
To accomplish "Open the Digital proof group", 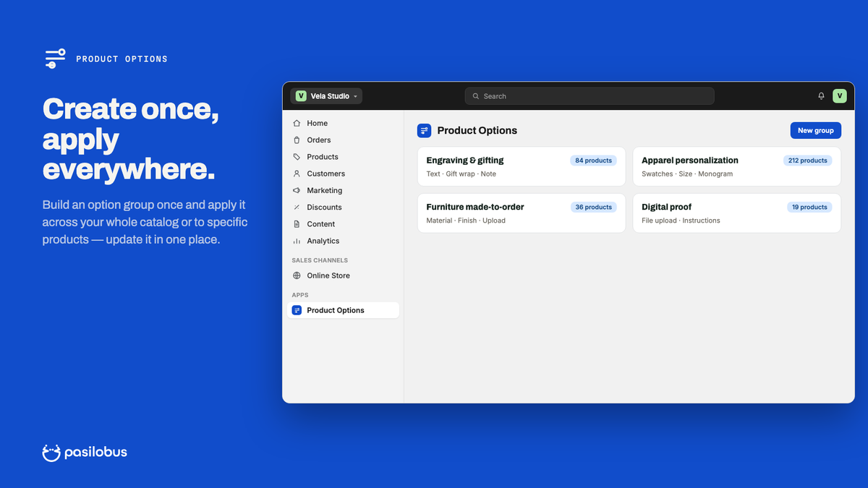I will click(737, 213).
